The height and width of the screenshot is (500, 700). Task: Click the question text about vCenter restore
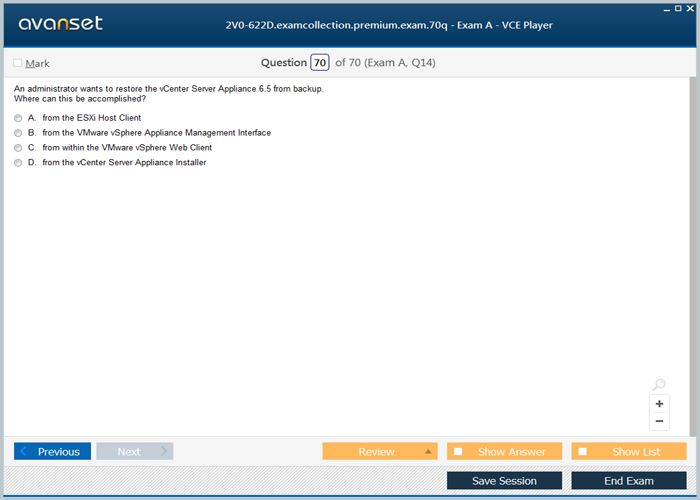tap(168, 89)
